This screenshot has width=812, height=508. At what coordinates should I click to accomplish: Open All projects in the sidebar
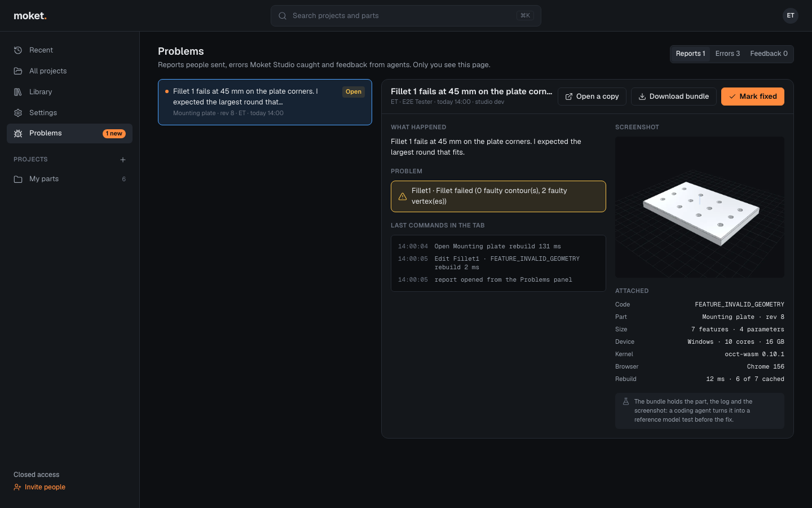pyautogui.click(x=69, y=71)
